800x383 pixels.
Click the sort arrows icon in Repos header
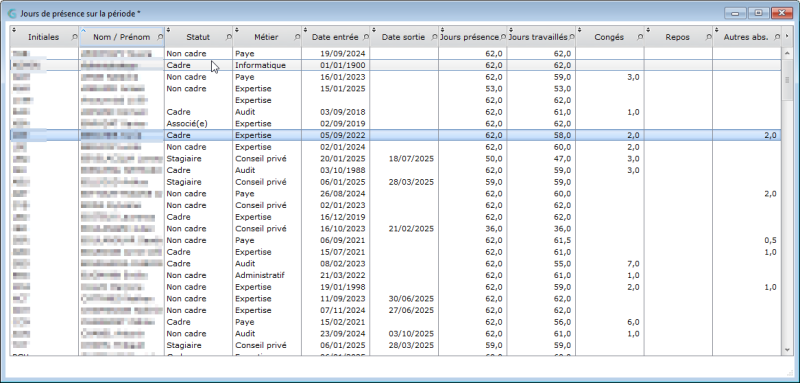[x=648, y=29]
